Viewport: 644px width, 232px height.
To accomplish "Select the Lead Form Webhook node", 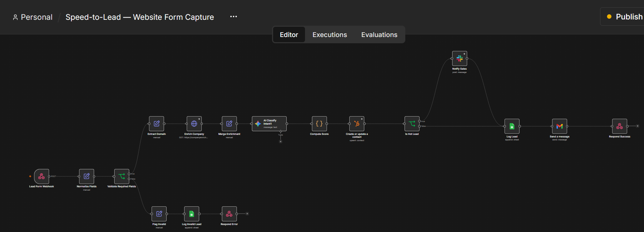I will pos(41,176).
